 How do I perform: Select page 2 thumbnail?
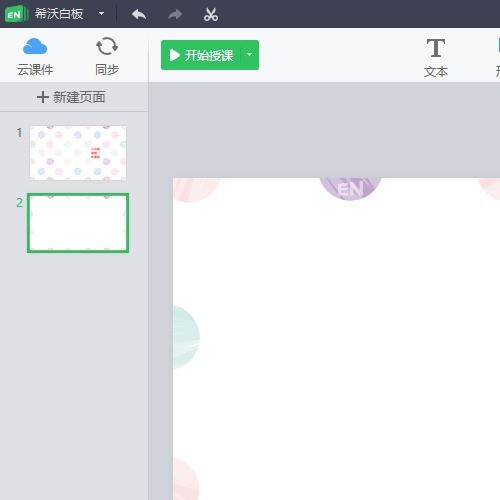(x=78, y=223)
